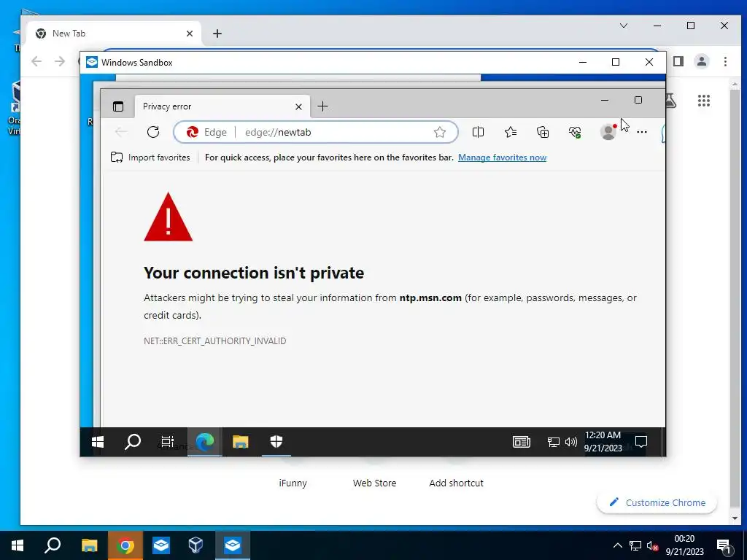This screenshot has width=747, height=560.
Task: Open sandbox taskbar search
Action: click(x=133, y=442)
